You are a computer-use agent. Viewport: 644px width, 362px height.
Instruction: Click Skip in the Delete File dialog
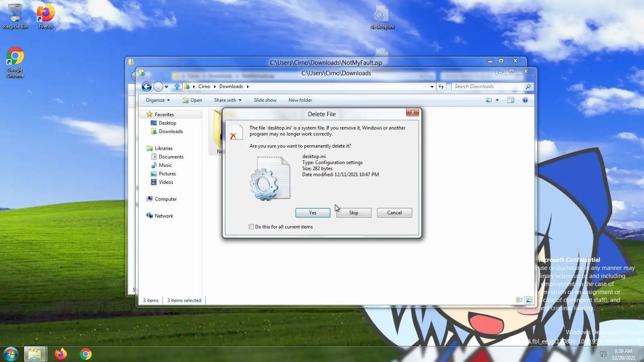coord(354,213)
